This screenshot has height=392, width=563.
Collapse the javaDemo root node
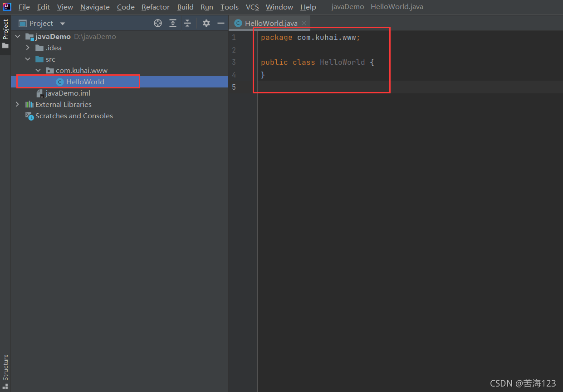[18, 37]
